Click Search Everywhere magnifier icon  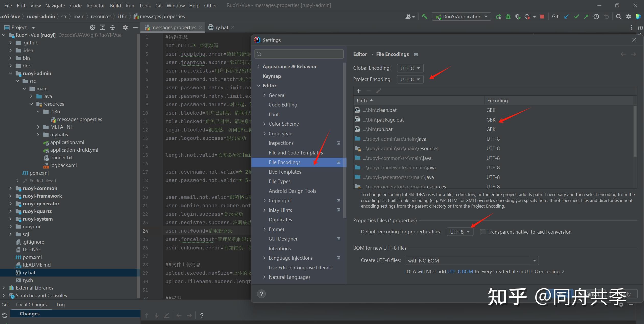point(618,17)
